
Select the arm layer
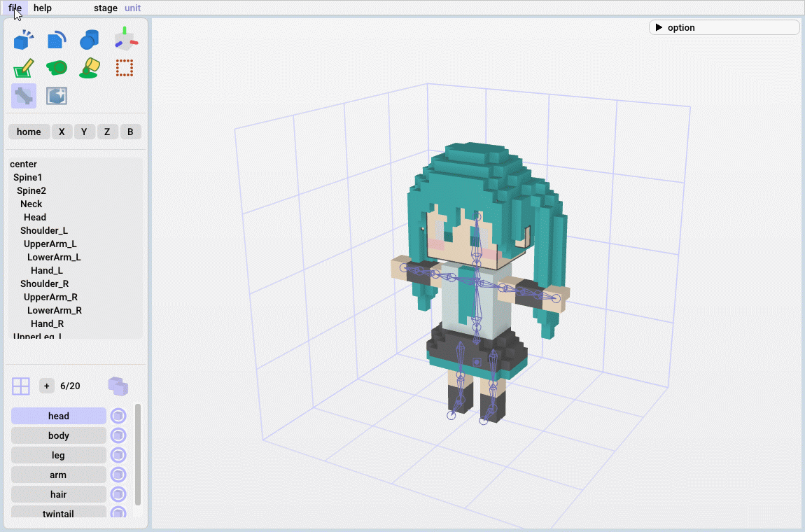[59, 475]
